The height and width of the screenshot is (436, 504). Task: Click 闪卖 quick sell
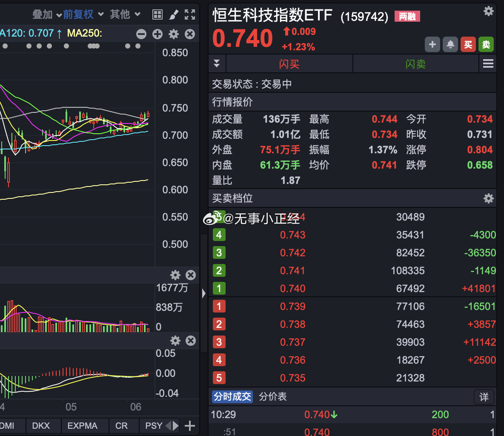415,64
